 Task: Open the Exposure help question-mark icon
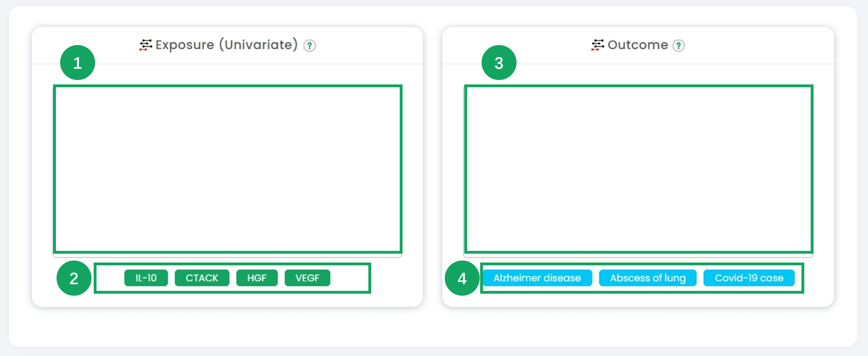309,45
